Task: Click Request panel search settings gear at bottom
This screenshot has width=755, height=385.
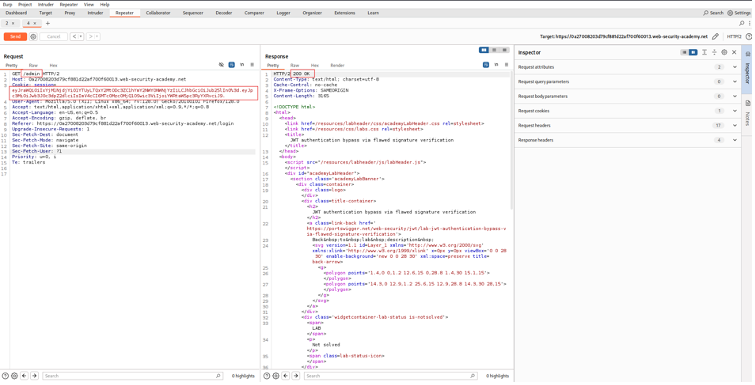Action: click(14, 376)
